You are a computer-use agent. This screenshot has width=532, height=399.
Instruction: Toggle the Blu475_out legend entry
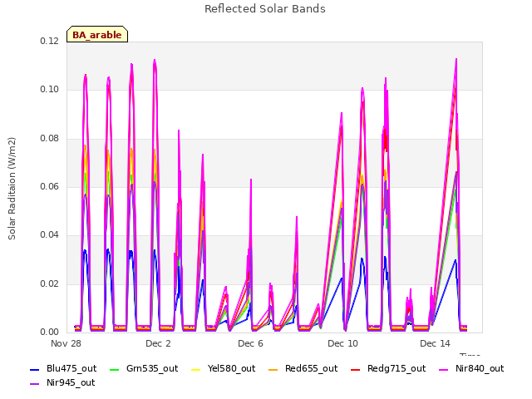[x=63, y=369]
